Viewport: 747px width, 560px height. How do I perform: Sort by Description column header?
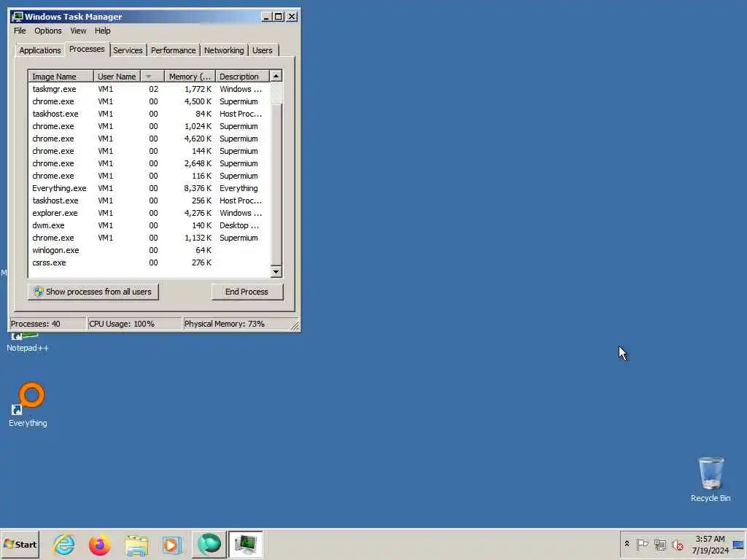[x=242, y=76]
